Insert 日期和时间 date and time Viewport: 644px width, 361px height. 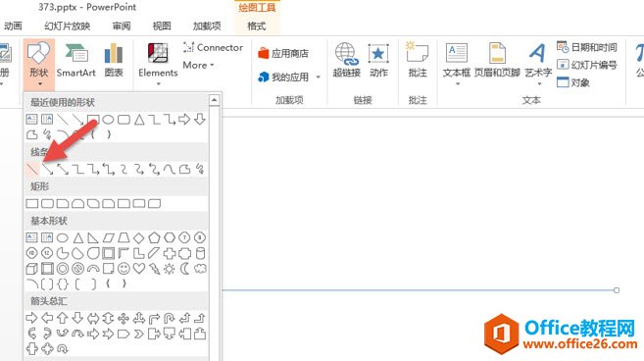tap(587, 47)
